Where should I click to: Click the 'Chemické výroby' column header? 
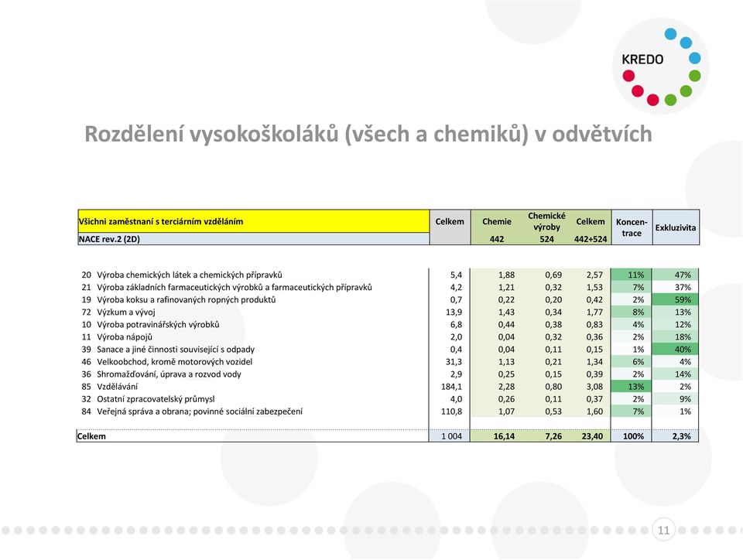click(x=546, y=221)
